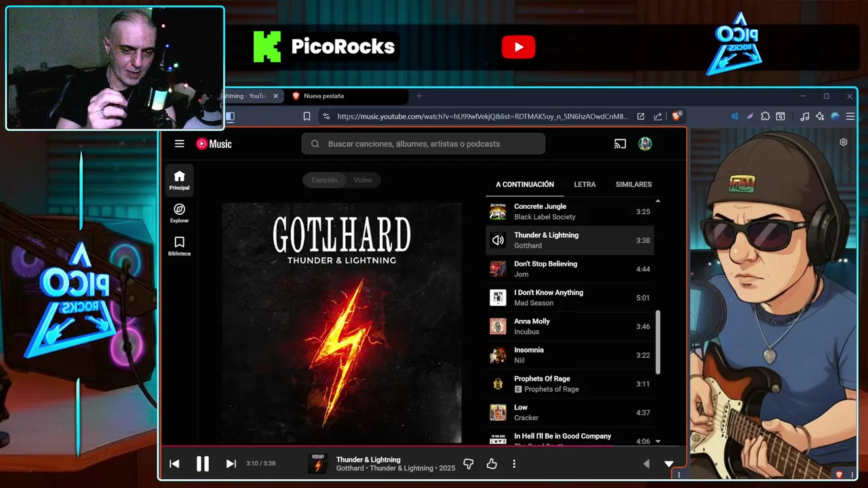
Task: Play Prophets Of Rage queue item
Action: point(570,384)
